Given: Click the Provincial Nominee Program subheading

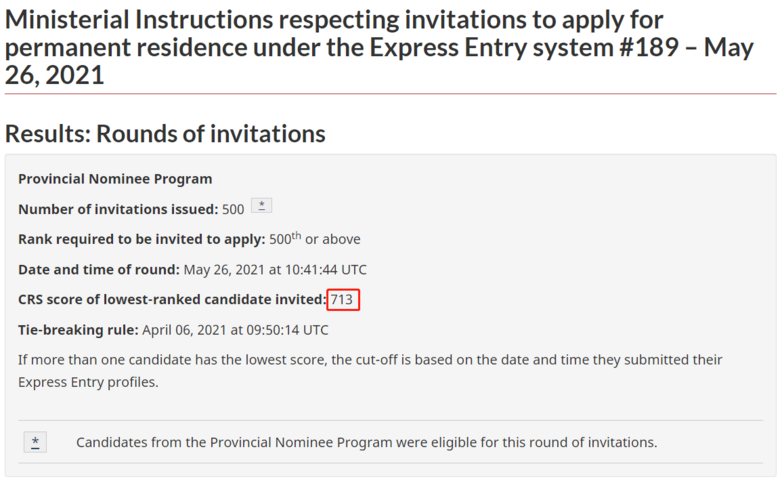Looking at the screenshot, I should (115, 179).
